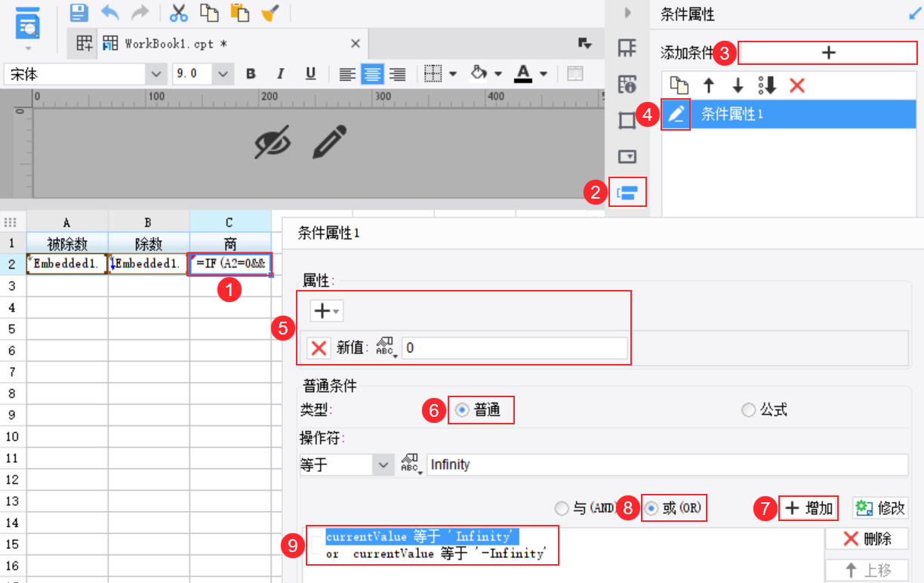Viewport: 924px width, 583px height.
Task: Apply bold formatting
Action: (x=251, y=73)
